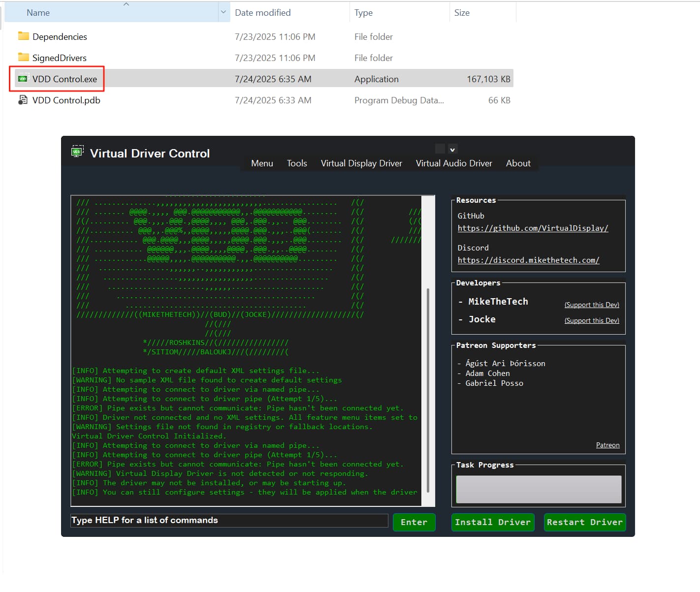This screenshot has width=700, height=592.
Task: Open the Tools menu
Action: [297, 163]
